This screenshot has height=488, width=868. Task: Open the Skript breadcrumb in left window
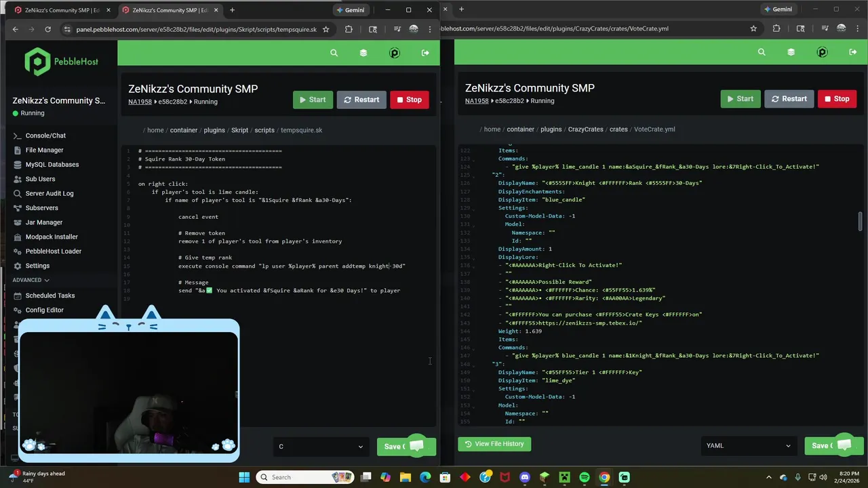coord(239,130)
